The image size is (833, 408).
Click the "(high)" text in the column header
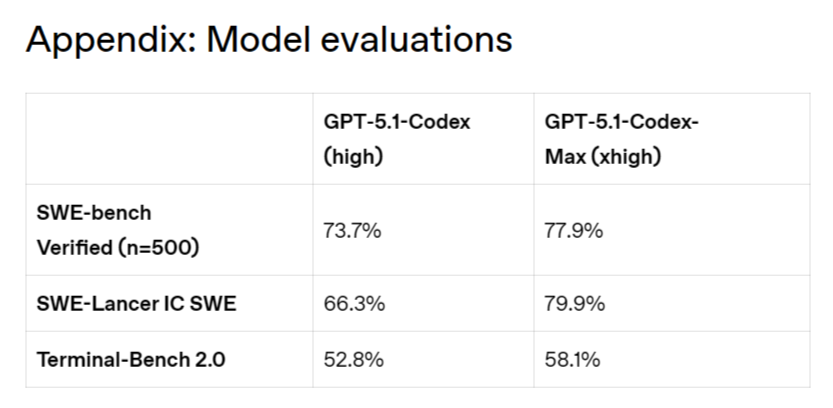[353, 157]
